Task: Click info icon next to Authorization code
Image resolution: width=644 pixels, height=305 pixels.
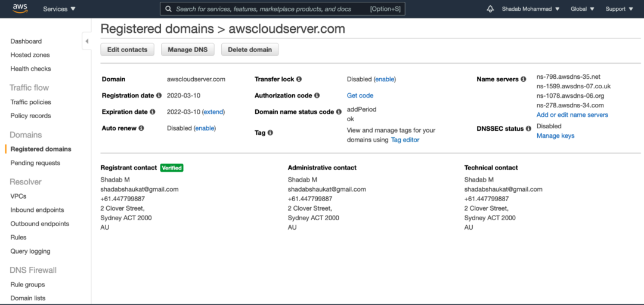Action: (317, 95)
